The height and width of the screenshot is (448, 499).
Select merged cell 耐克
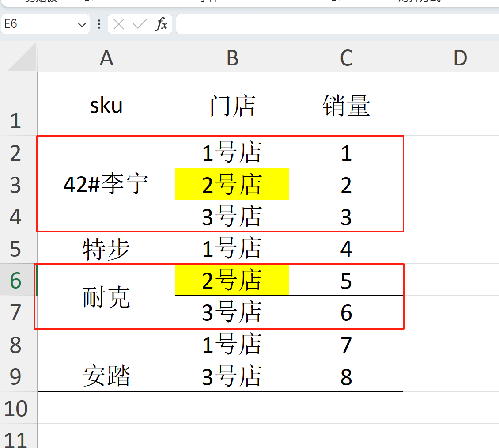point(106,296)
